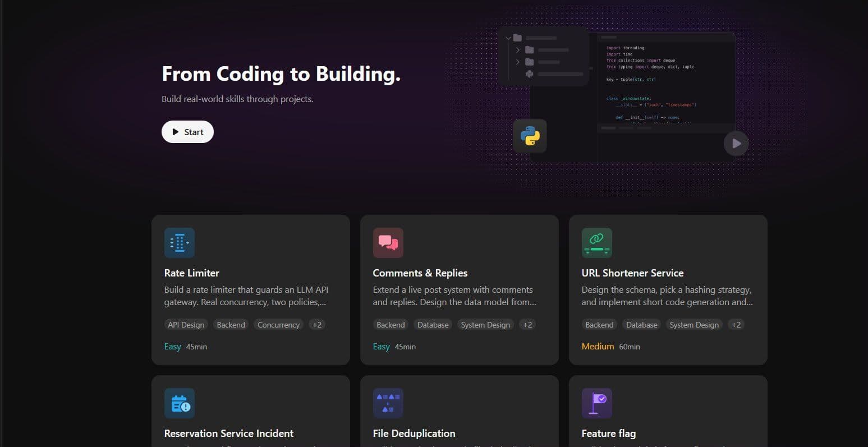Click the Feature flag icon
The width and height of the screenshot is (868, 447).
pyautogui.click(x=597, y=403)
